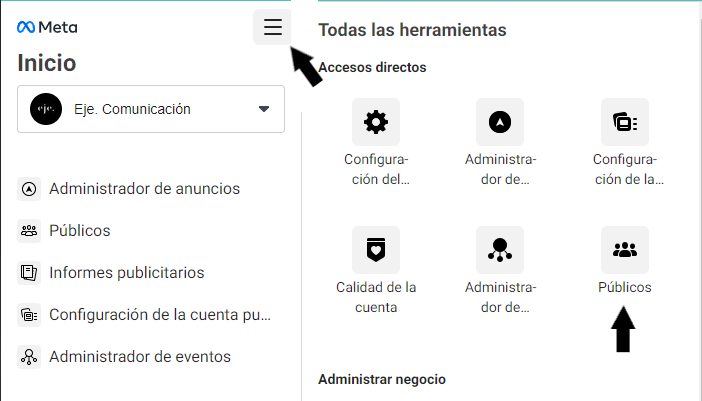Click the gear icon tile in Accesos directos

[x=376, y=122]
